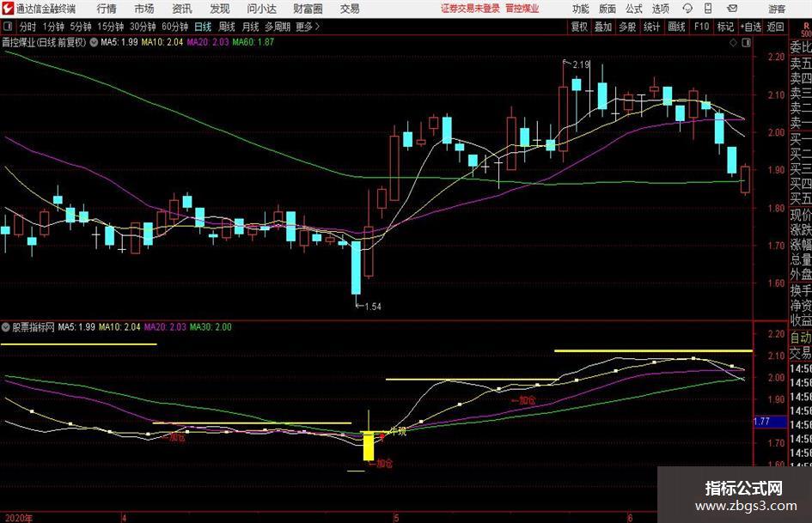Image resolution: width=812 pixels, height=523 pixels.
Task: Click the MA30: 2.00 sub-chart label
Action: (211, 326)
